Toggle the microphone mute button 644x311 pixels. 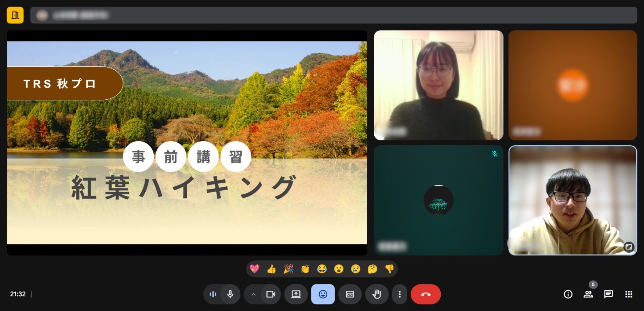(x=230, y=294)
